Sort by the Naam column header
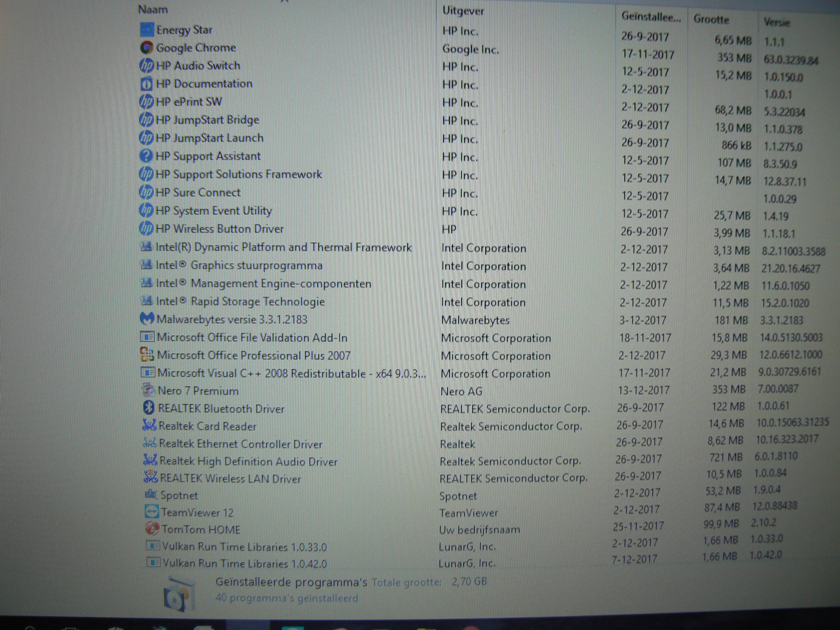 [153, 10]
